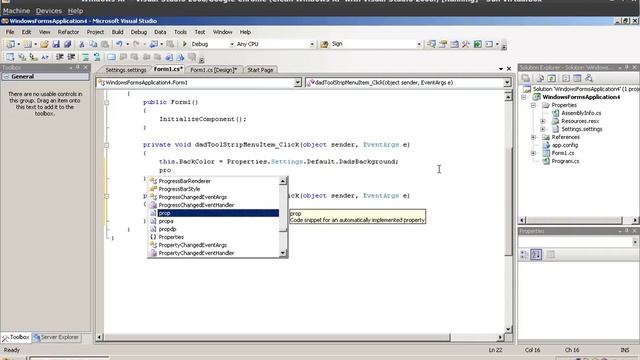Toggle auto-hide pin on Properties panel
The image size is (640, 360).
[x=627, y=231]
